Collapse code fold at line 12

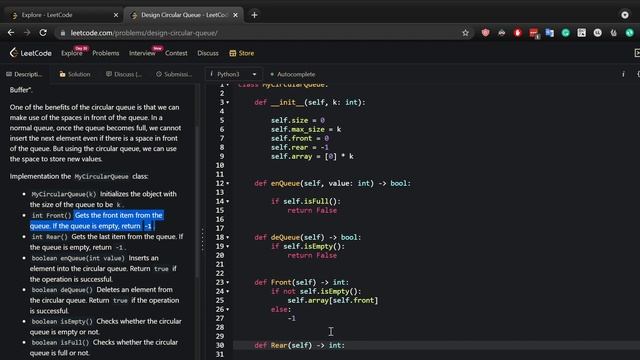228,183
